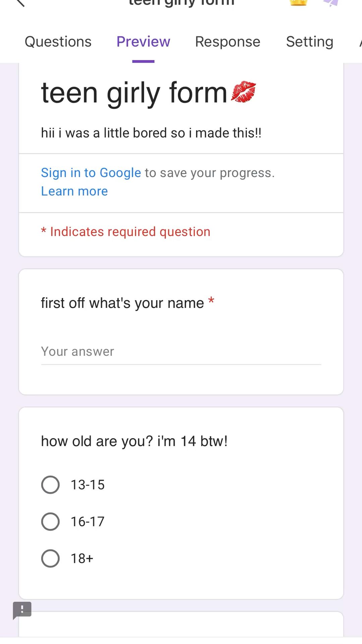This screenshot has width=362, height=644.
Task: Tap the back arrow icon
Action: 20,3
